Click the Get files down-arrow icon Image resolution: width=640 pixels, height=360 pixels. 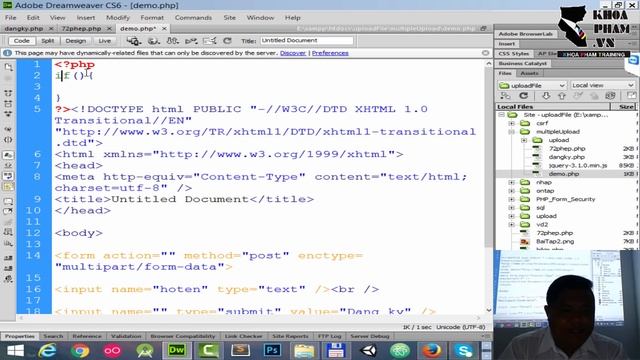point(546,96)
